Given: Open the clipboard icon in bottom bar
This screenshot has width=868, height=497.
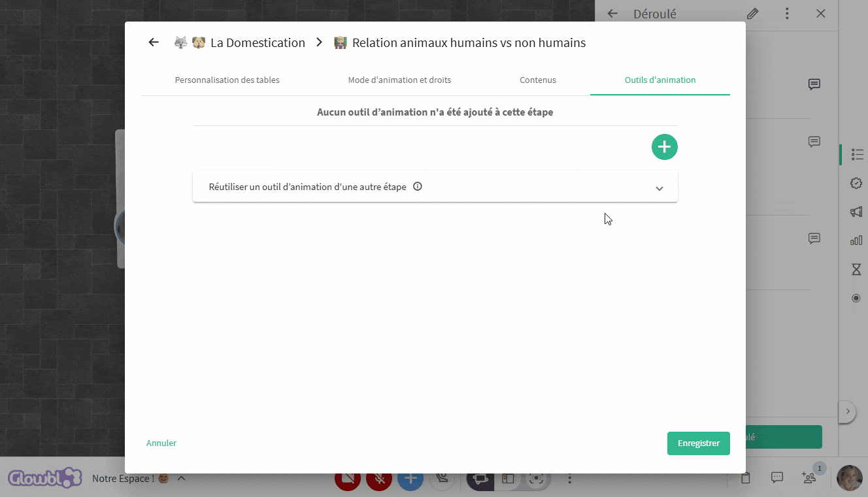Looking at the screenshot, I should [x=745, y=478].
